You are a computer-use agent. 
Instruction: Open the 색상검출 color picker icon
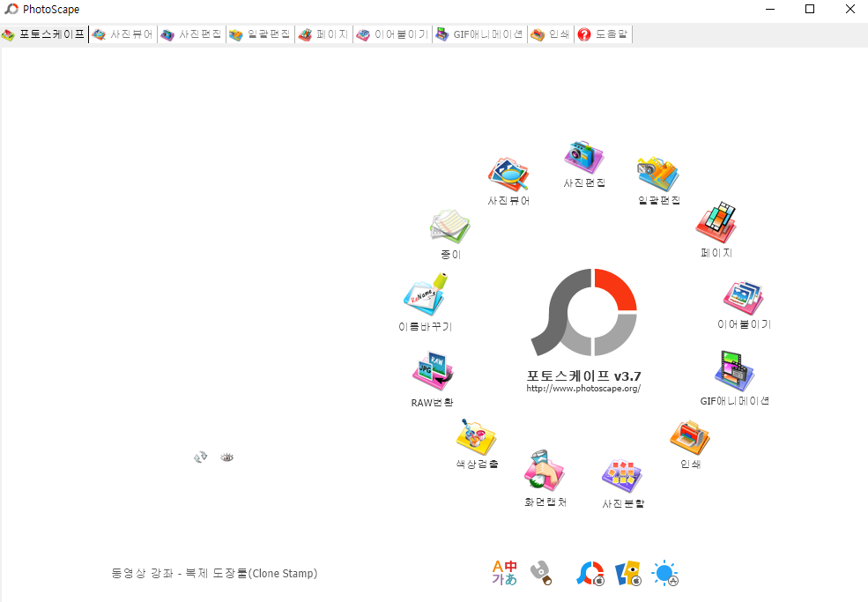477,437
